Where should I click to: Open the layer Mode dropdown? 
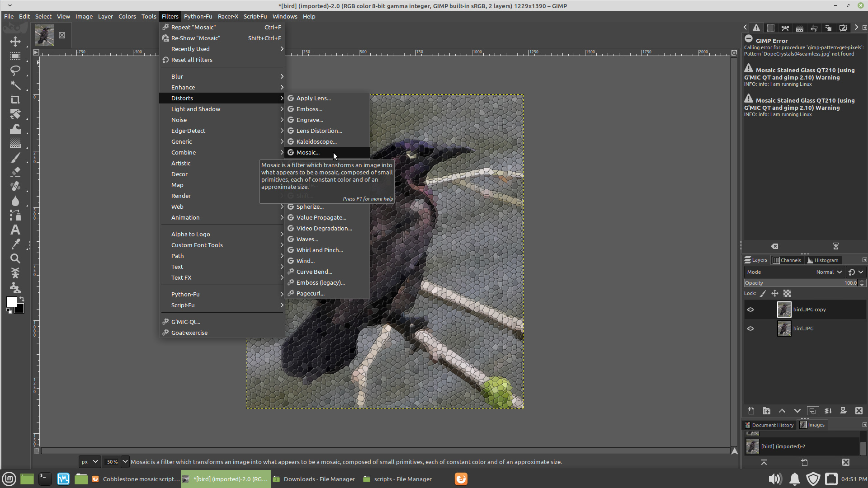click(x=794, y=272)
